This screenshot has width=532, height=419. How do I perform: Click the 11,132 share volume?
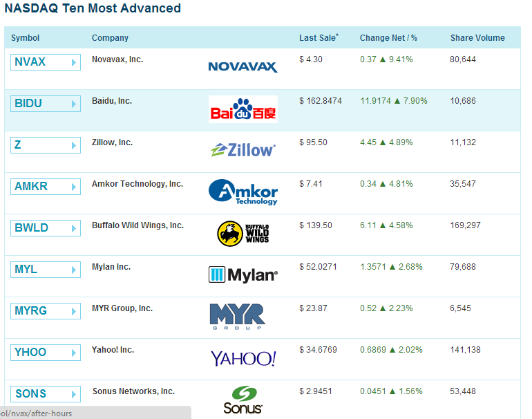(x=463, y=142)
